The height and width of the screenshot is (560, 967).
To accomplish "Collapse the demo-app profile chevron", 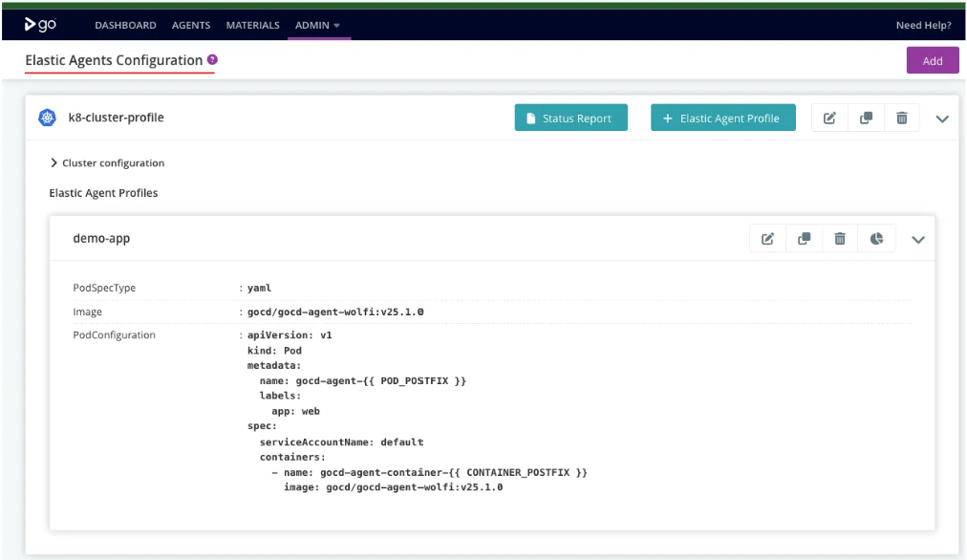I will pyautogui.click(x=918, y=239).
